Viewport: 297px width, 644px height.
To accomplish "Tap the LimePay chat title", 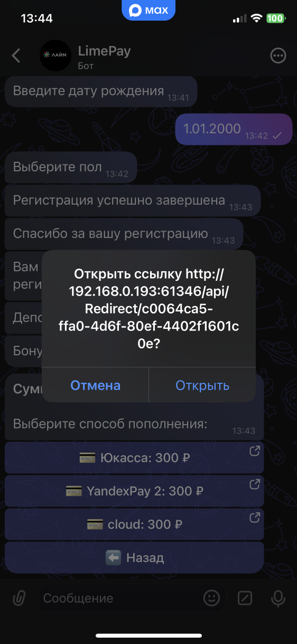I will click(104, 51).
